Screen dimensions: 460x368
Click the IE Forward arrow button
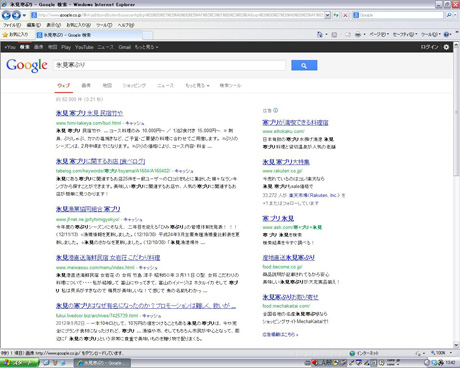point(16,15)
